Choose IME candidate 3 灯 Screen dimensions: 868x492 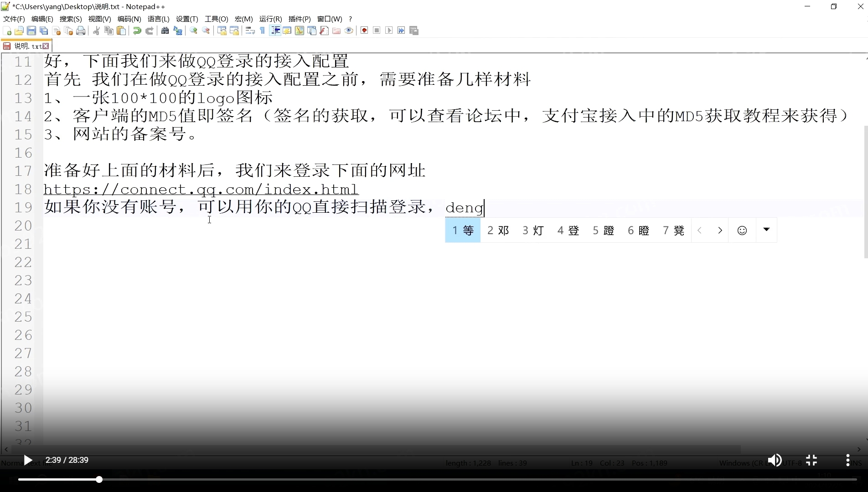533,231
